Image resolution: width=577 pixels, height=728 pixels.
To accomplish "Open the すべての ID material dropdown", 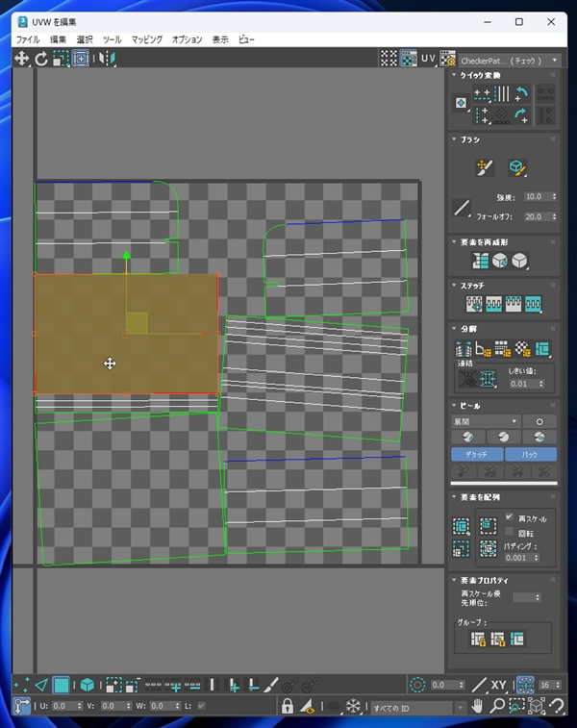I will point(417,708).
